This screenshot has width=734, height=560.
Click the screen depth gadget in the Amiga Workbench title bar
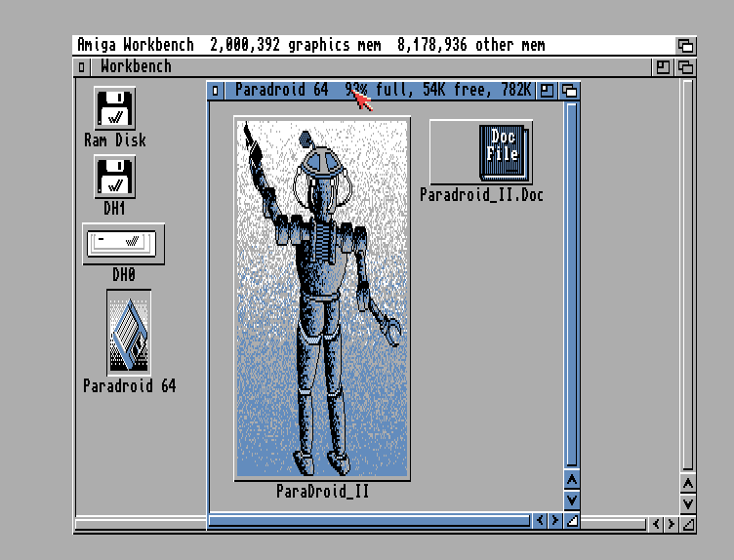coord(686,46)
